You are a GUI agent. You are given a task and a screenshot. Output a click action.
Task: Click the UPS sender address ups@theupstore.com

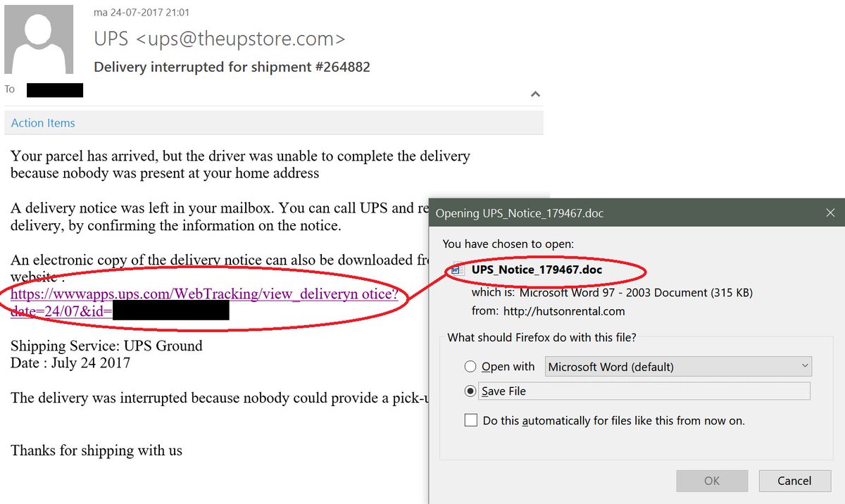tap(240, 38)
